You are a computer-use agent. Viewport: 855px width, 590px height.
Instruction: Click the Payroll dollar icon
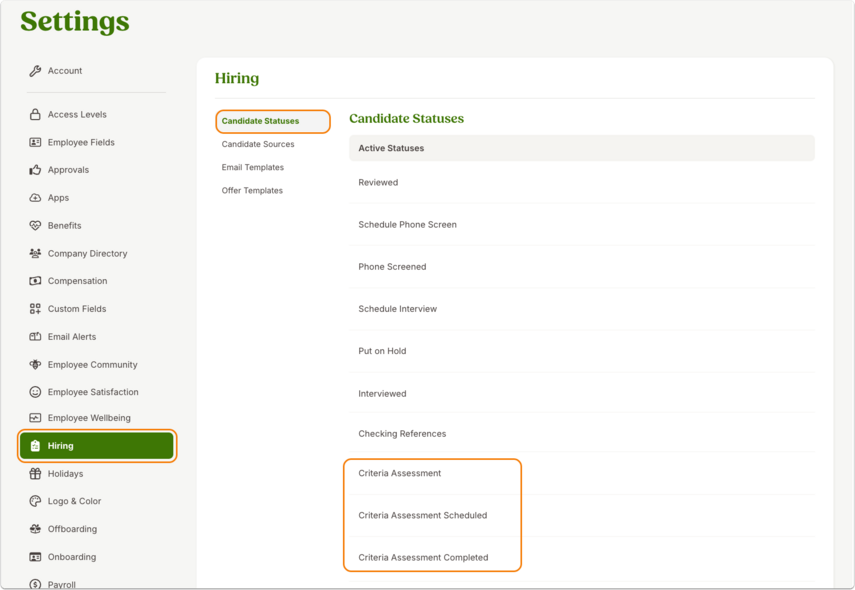pyautogui.click(x=35, y=585)
